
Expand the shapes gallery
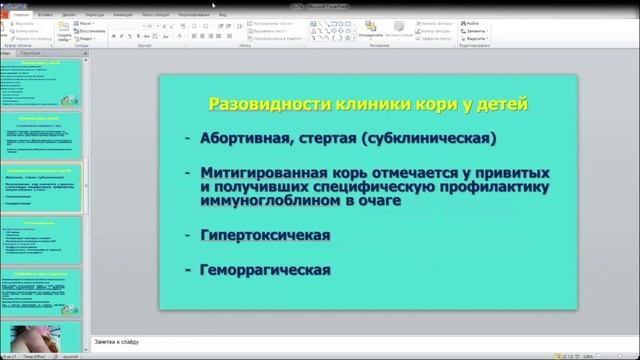[x=354, y=38]
